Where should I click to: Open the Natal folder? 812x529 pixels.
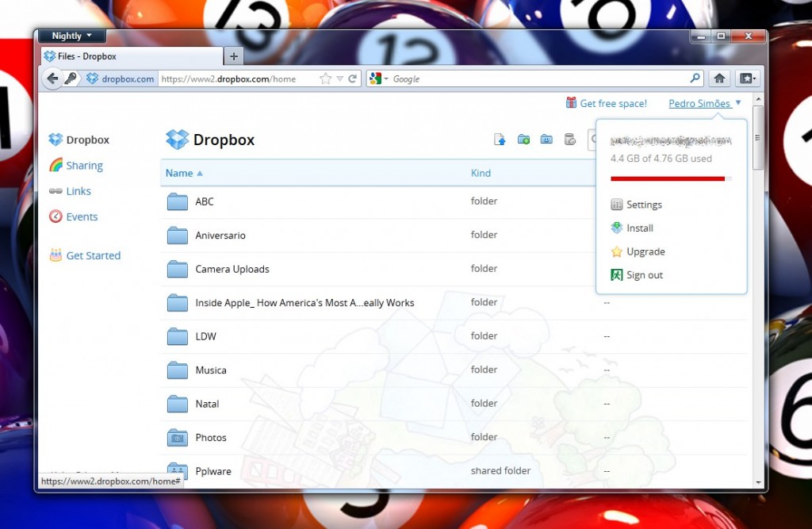point(207,404)
